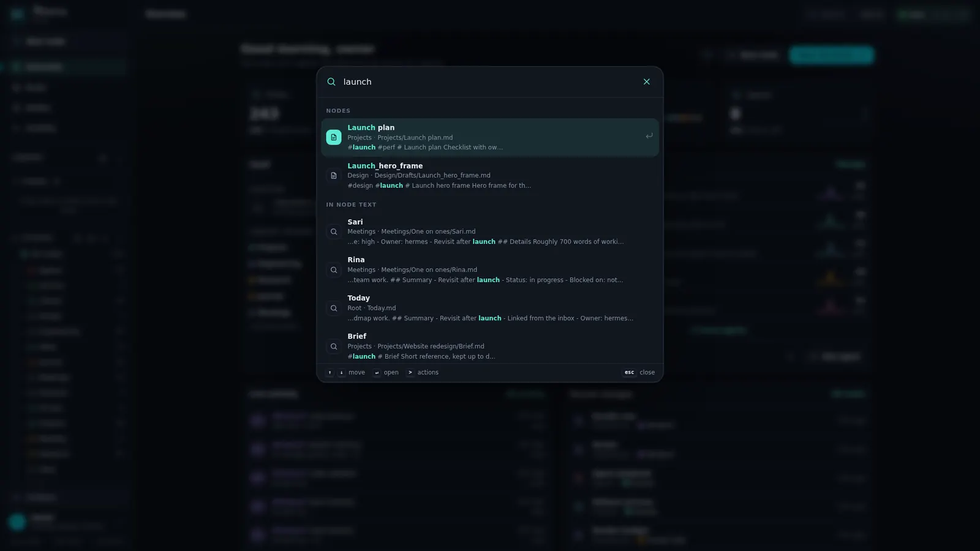Click the Launch plan document icon
The height and width of the screenshot is (551, 980).
334,137
